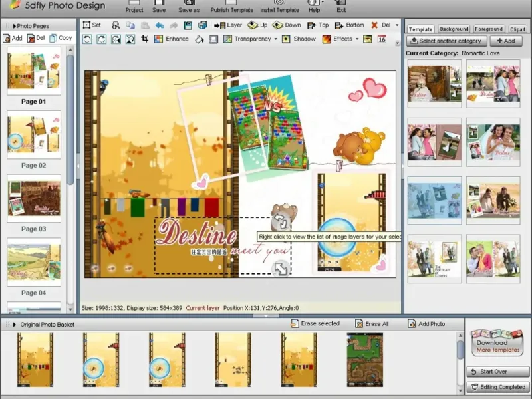Select the Page 03 thumbnail
The width and height of the screenshot is (532, 399).
pyautogui.click(x=33, y=199)
